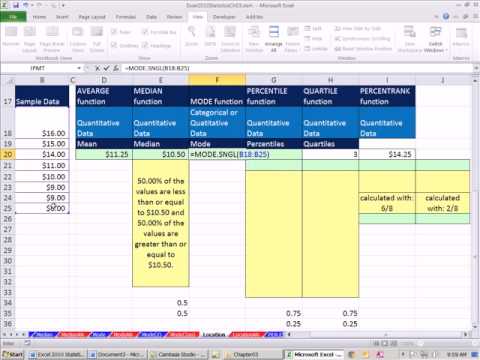Open the Name Box dropdown arrow
The height and width of the screenshot is (360, 480).
click(79, 68)
